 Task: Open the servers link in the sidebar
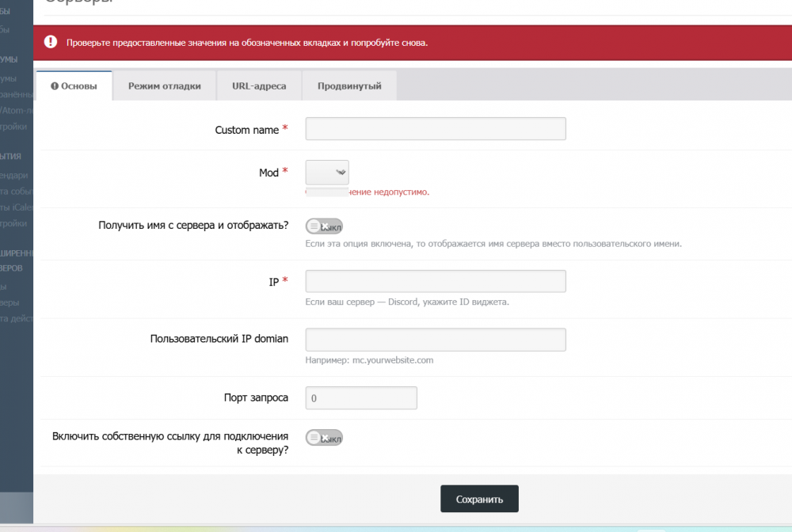tap(11, 302)
